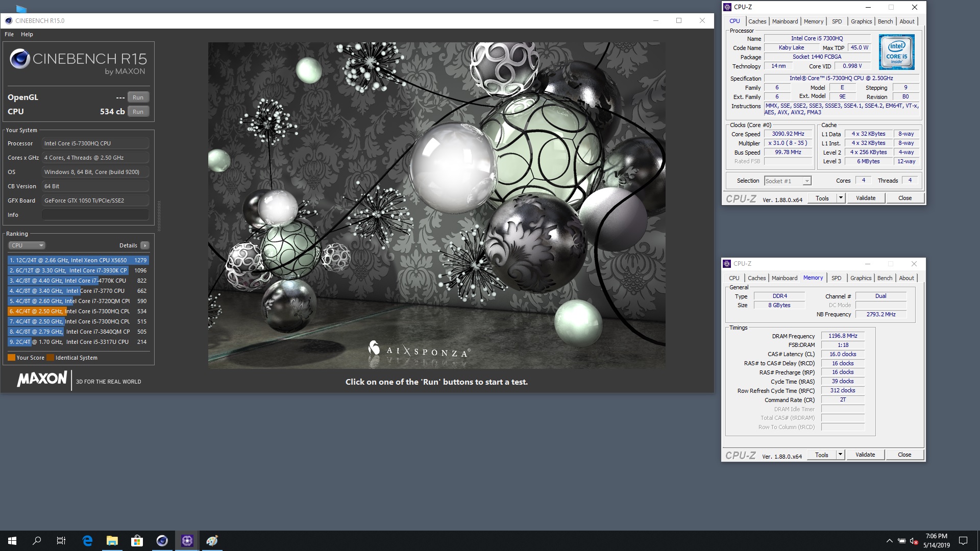
Task: Click Tools button in top CPU-Z window
Action: coord(822,198)
